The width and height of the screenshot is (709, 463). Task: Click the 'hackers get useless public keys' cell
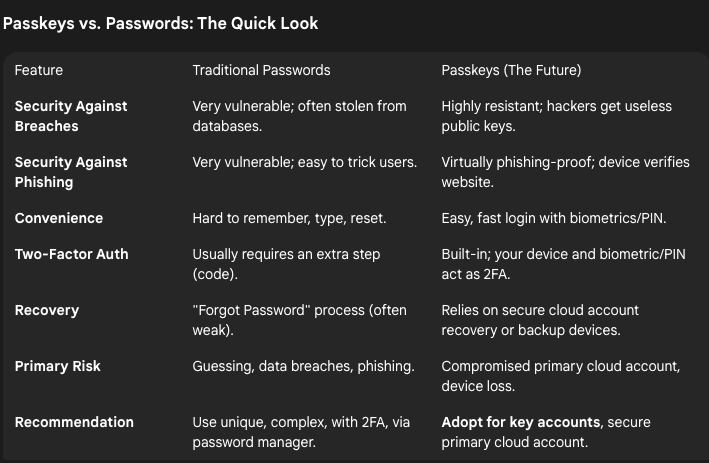556,116
